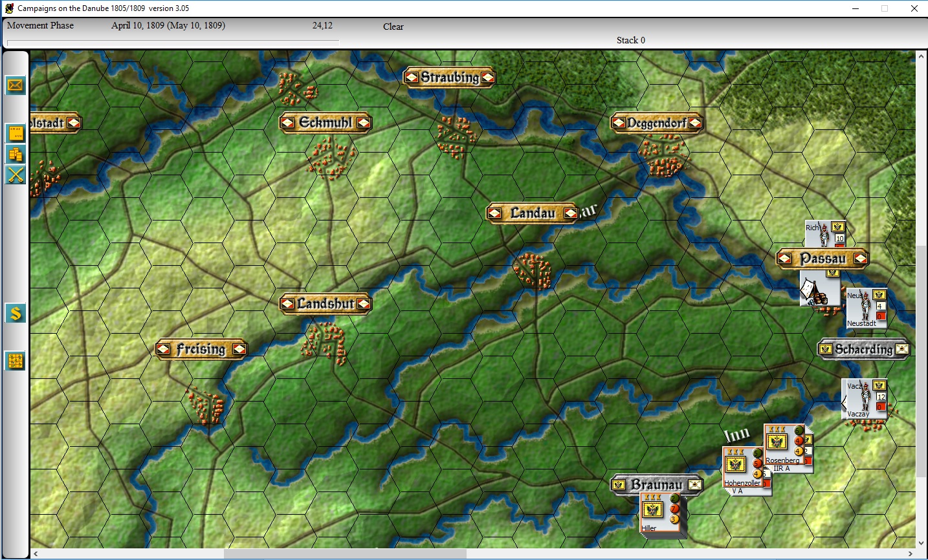Click the scroll up arrow

coord(921,56)
